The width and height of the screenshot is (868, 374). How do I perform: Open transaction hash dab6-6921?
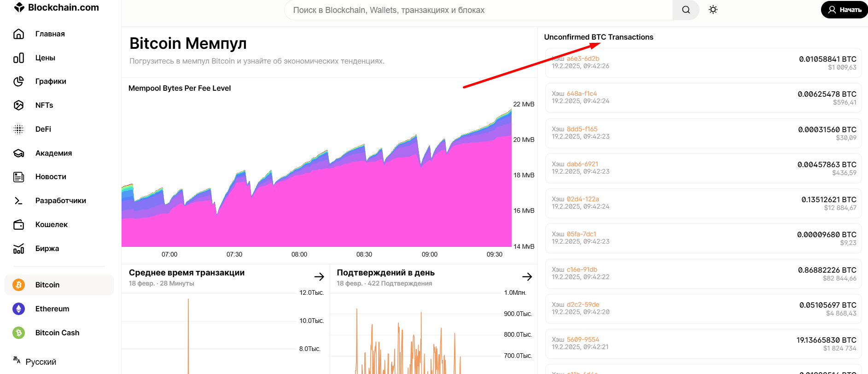coord(583,164)
